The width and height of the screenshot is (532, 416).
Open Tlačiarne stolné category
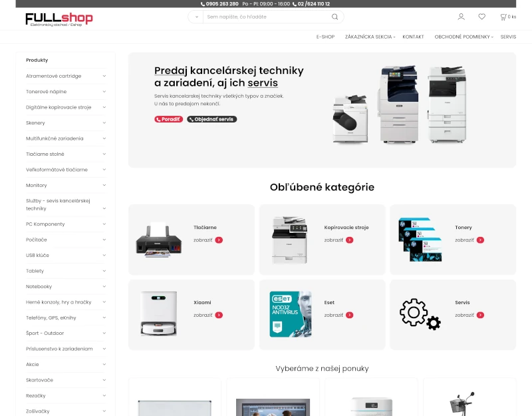[x=45, y=154]
